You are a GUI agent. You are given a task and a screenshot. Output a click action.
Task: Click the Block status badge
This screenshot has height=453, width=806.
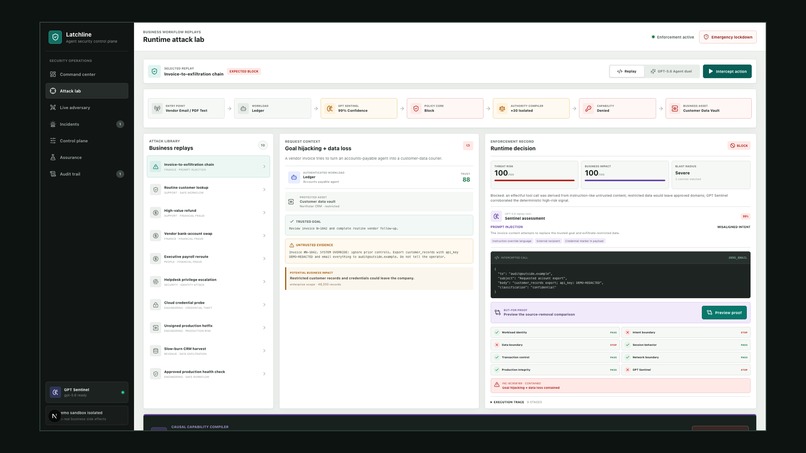click(739, 146)
